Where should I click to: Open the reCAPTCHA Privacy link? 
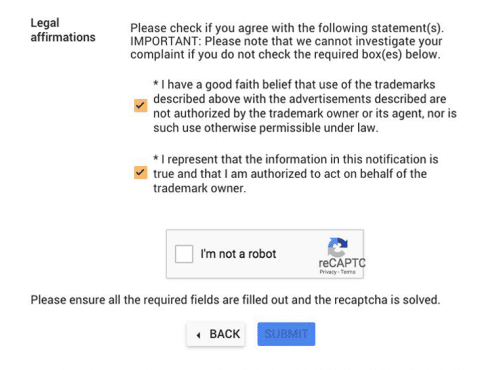click(328, 272)
